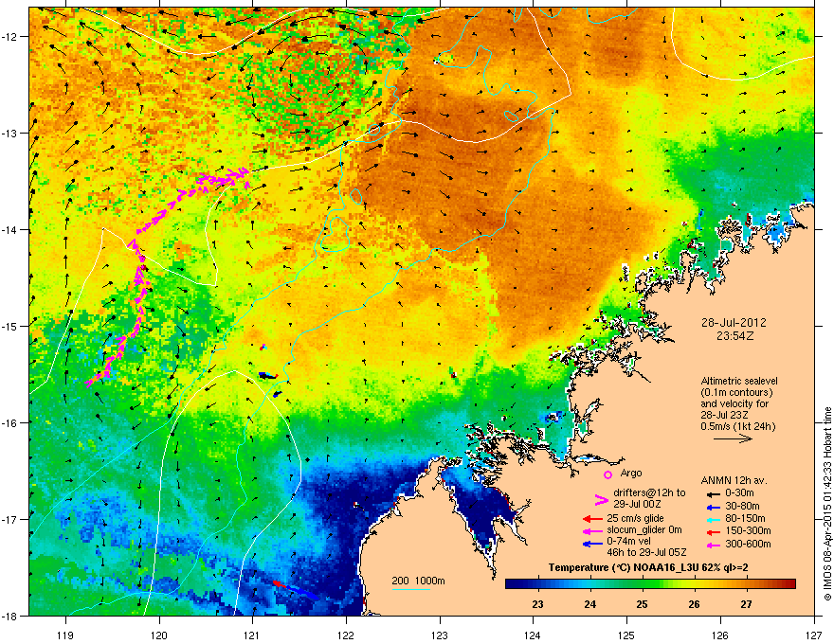834x644 pixels.
Task: Click the longitude axis label 125
Action: (626, 635)
